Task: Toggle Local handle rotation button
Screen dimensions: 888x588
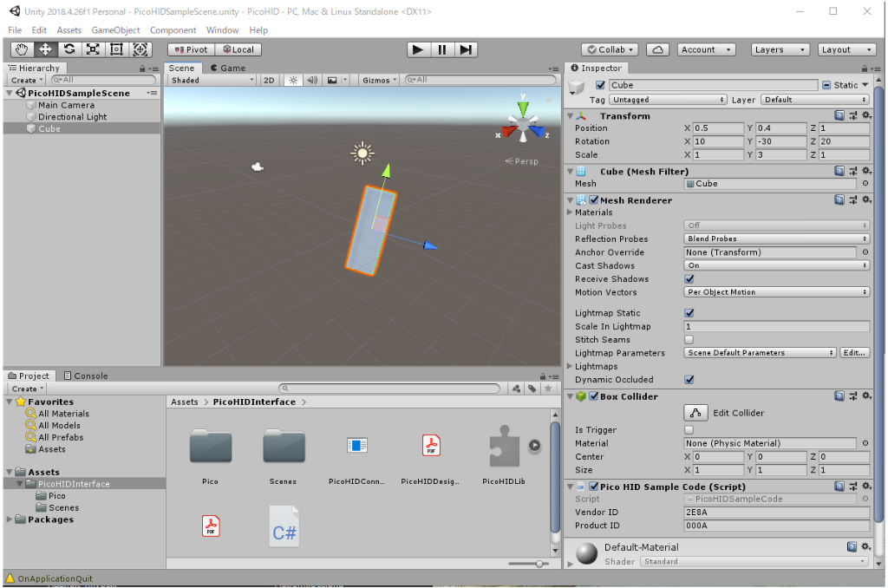Action: pyautogui.click(x=238, y=49)
